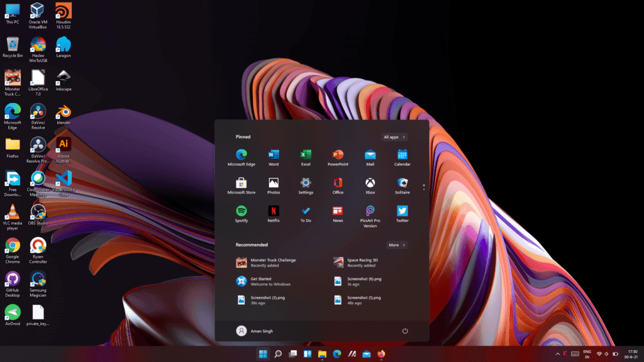Launch PicsArt Pro Version

pos(370,217)
